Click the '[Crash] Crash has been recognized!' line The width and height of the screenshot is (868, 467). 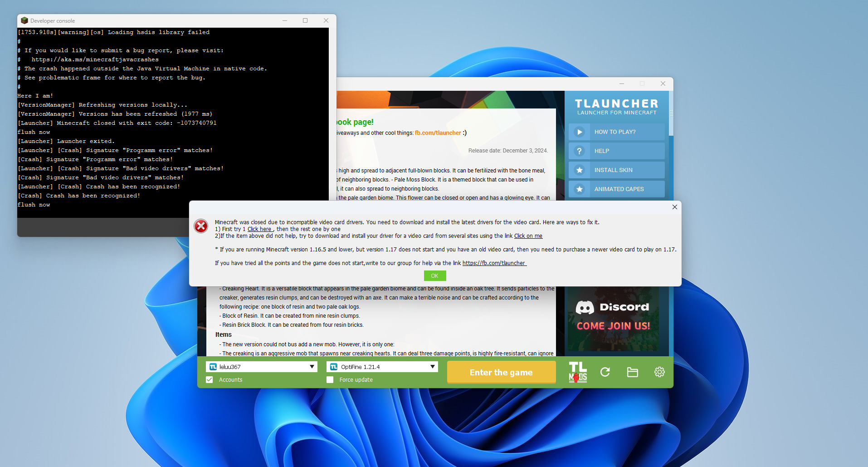[79, 196]
